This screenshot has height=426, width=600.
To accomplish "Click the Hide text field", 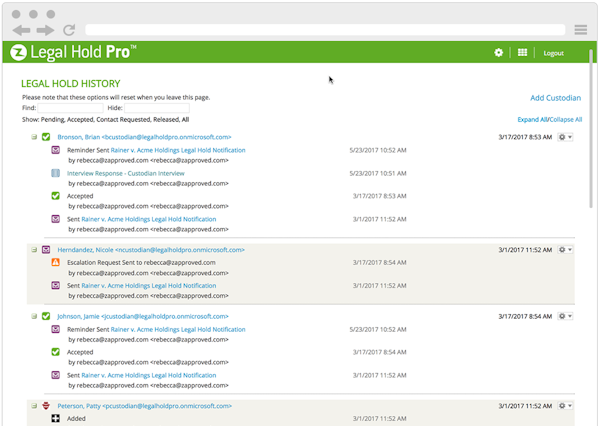I will tap(155, 107).
